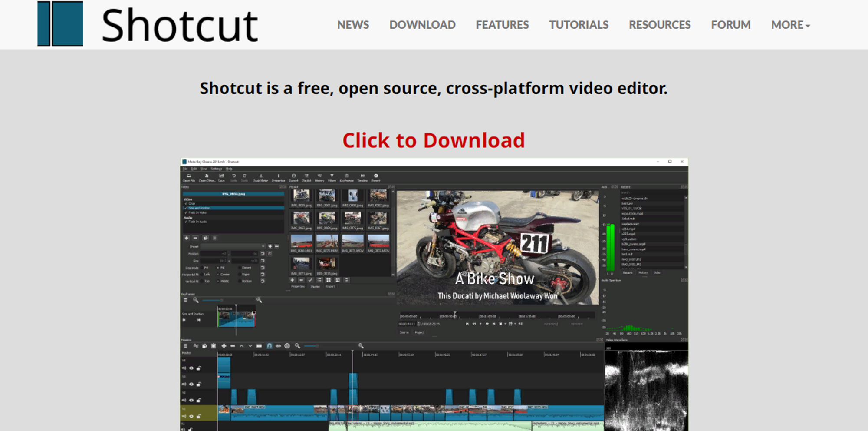868x431 pixels.
Task: Click the Recent toolbar icon
Action: point(294,178)
